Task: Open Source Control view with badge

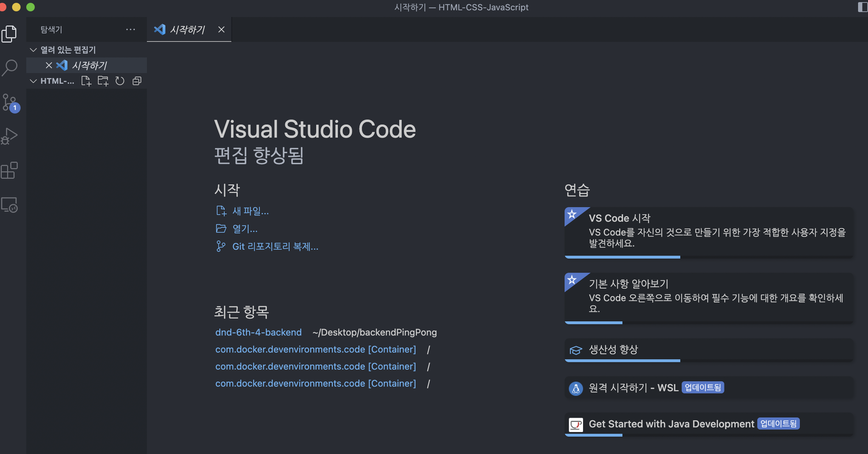Action: click(9, 103)
